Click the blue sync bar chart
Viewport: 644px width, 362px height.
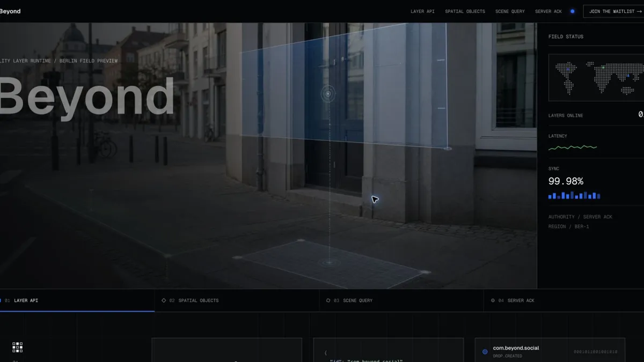(x=574, y=195)
